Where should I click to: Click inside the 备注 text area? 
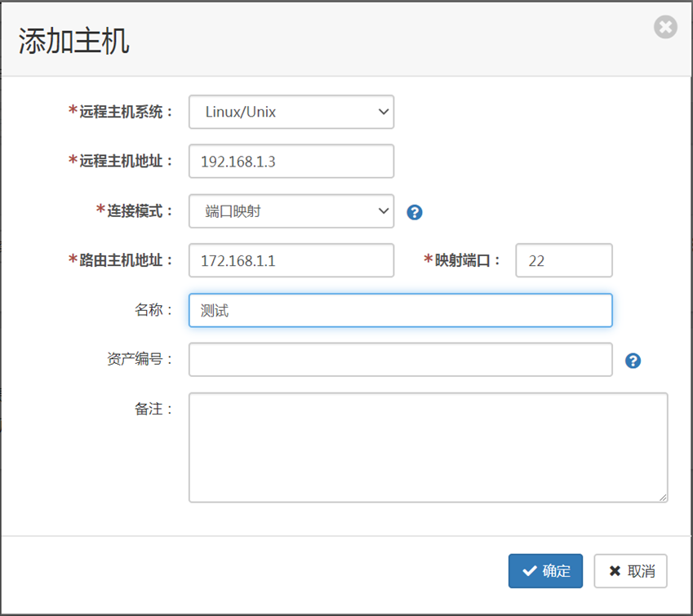[x=428, y=448]
